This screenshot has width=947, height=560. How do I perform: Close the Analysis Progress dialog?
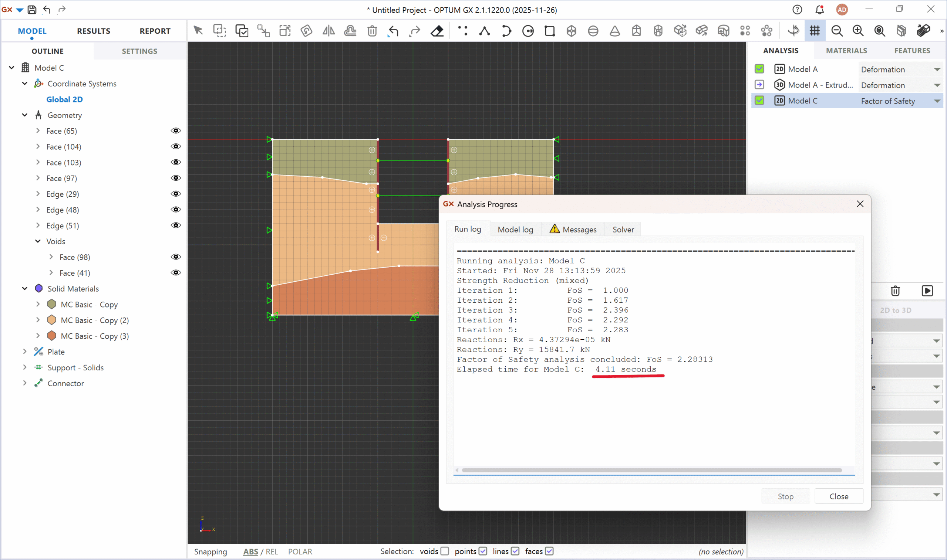860,204
